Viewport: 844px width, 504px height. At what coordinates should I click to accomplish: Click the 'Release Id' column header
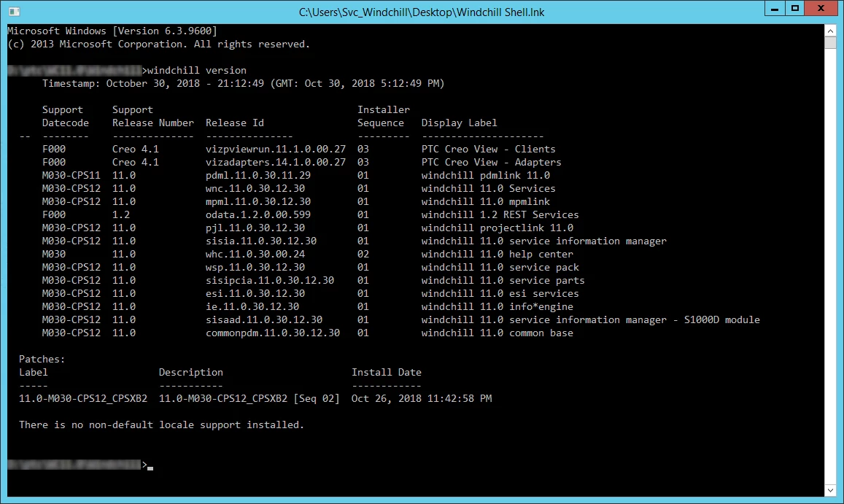235,123
